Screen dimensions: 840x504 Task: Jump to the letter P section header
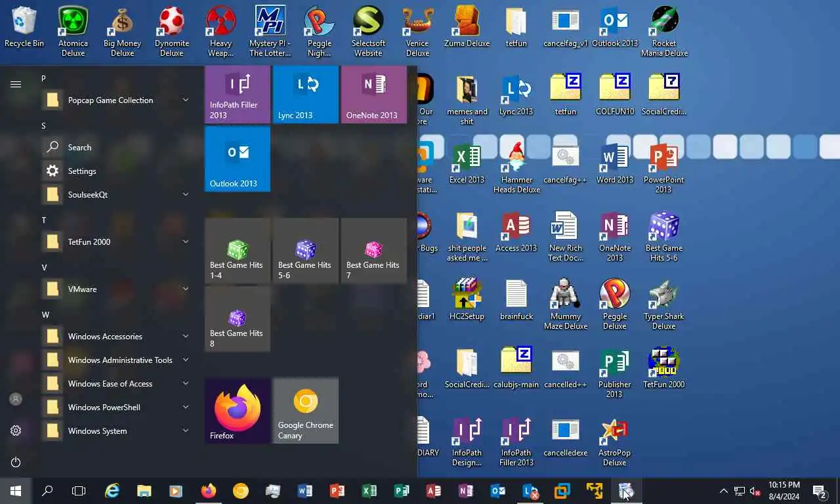(x=44, y=78)
